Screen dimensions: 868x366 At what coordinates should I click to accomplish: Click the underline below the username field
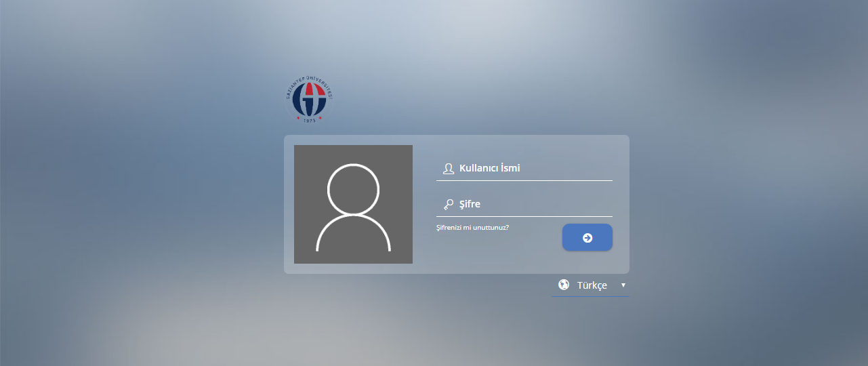coord(524,180)
